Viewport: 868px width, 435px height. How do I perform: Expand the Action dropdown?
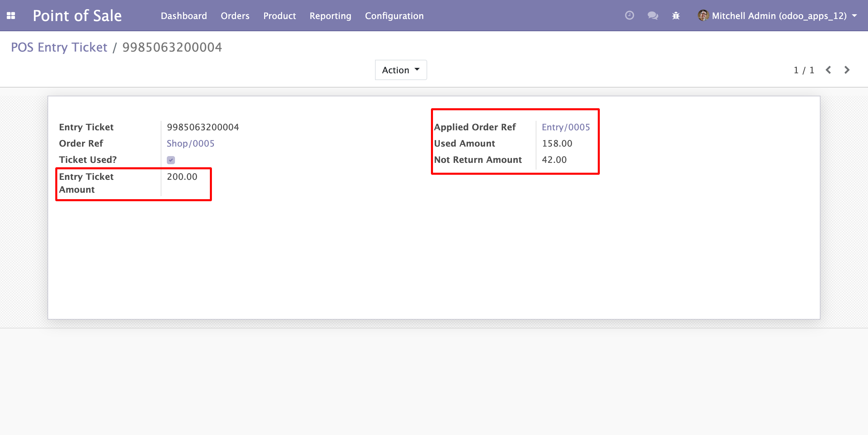tap(401, 70)
